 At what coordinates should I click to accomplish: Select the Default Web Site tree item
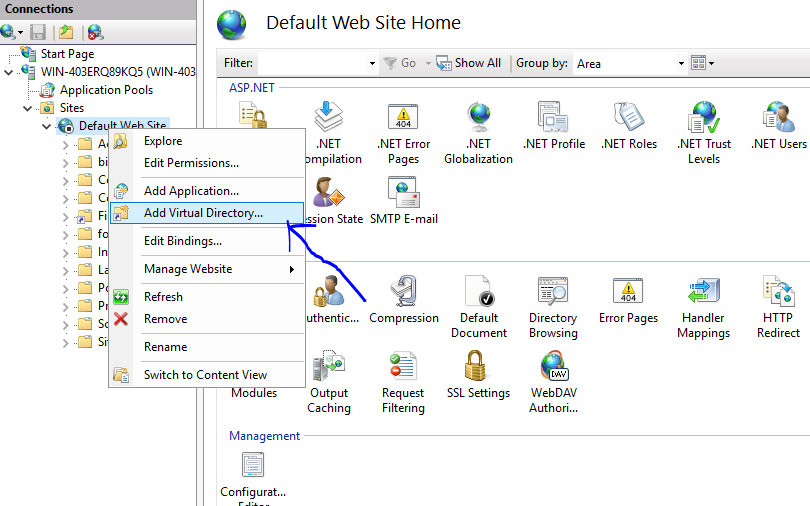pyautogui.click(x=122, y=125)
